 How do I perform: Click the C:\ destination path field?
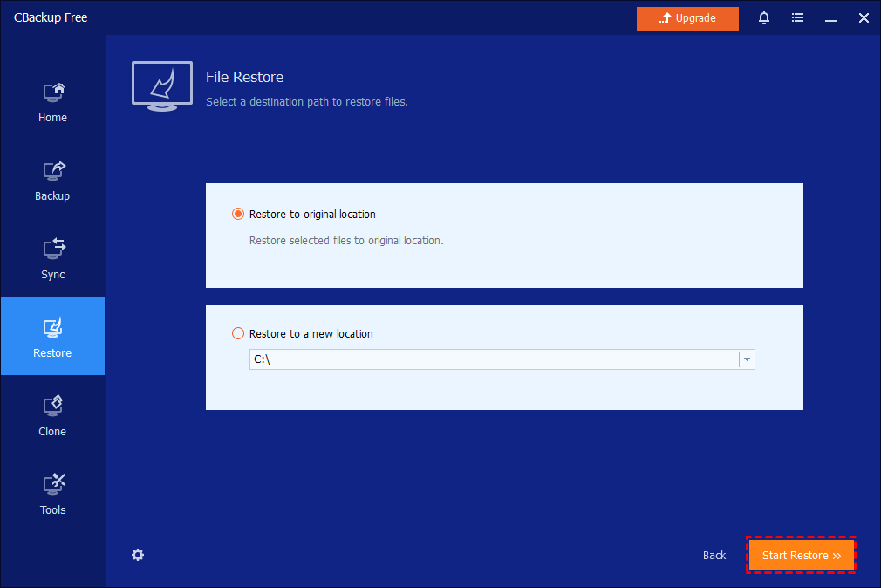(493, 359)
